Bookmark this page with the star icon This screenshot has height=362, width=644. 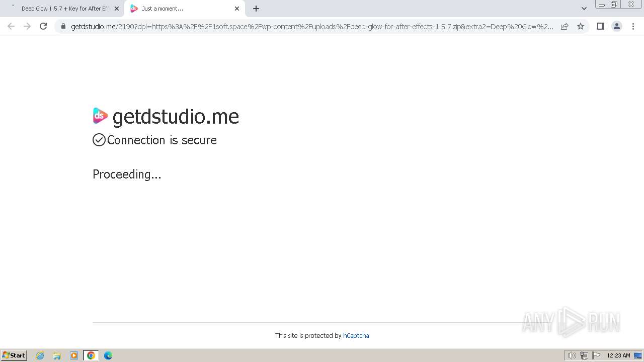(581, 26)
